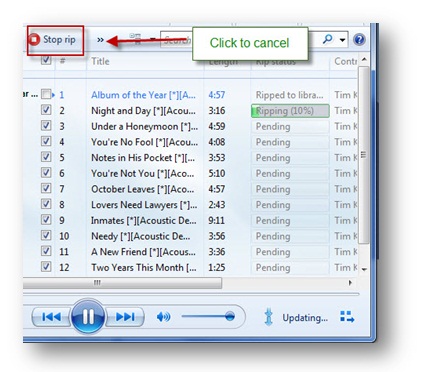The width and height of the screenshot is (422, 372).
Task: Uncheck track 10 Needy
Action: pyautogui.click(x=46, y=235)
